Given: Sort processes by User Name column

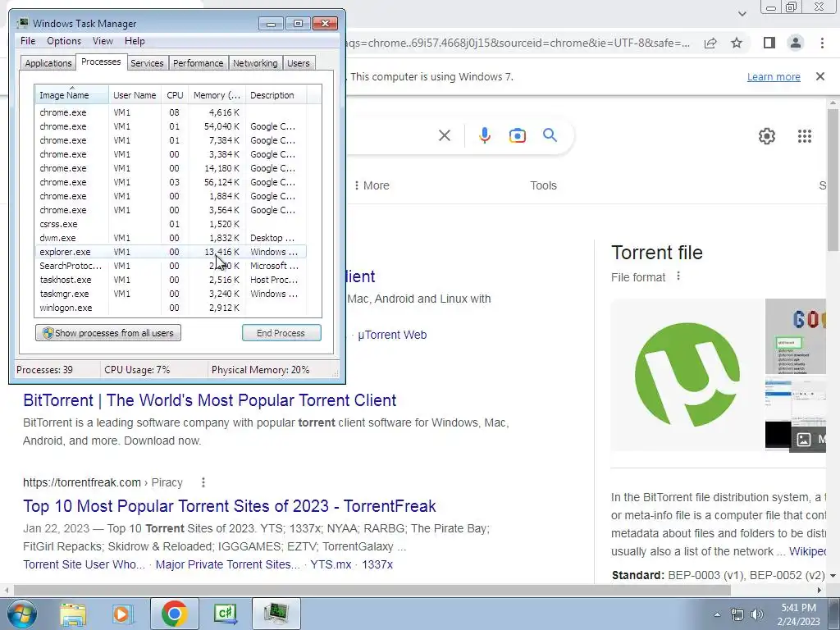Looking at the screenshot, I should click(x=135, y=95).
